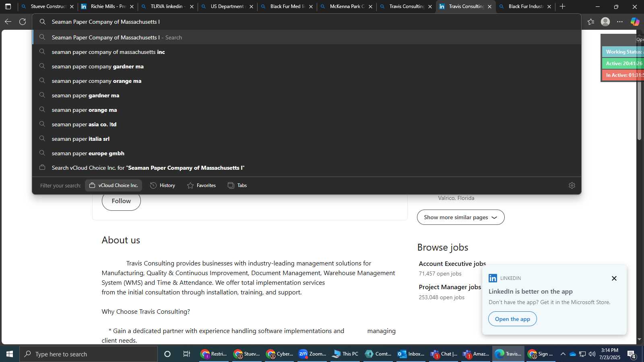Click Open the app button
644x362 pixels.
[512, 319]
